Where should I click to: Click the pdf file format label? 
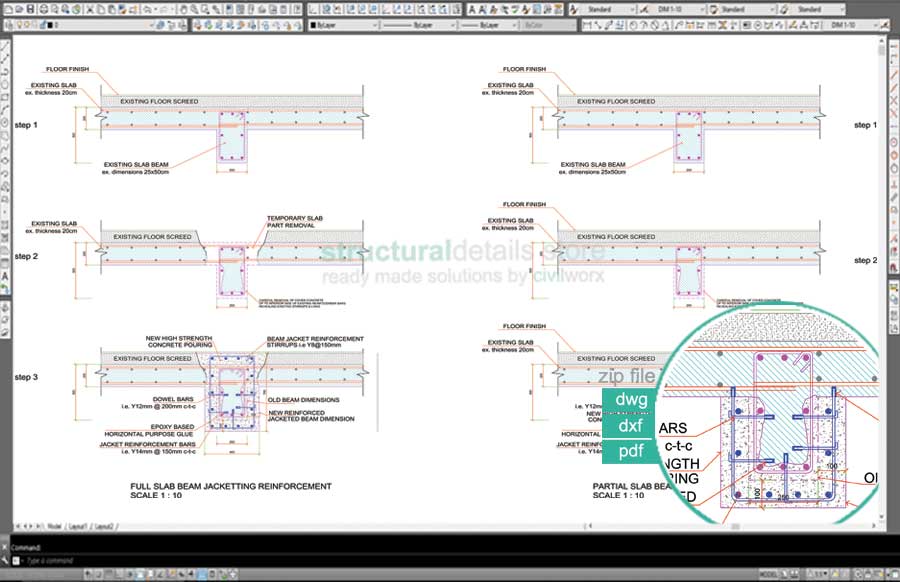click(x=631, y=452)
